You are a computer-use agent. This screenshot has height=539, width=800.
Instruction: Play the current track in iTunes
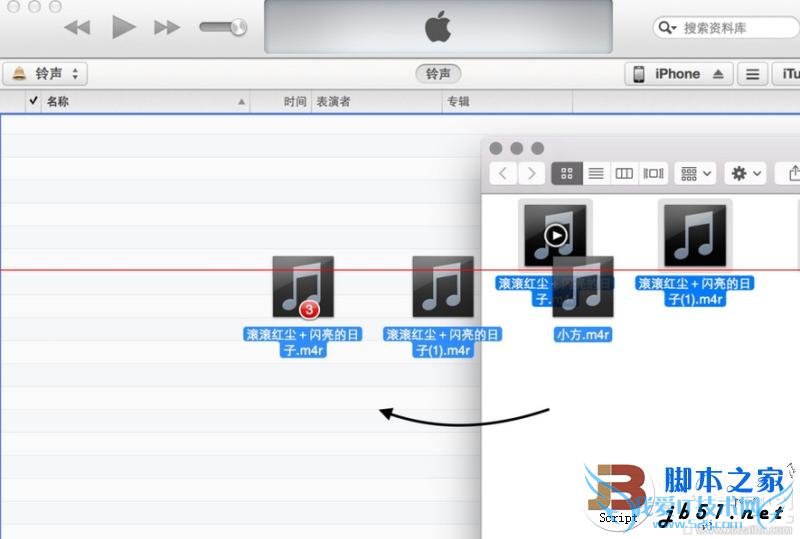pyautogui.click(x=123, y=27)
